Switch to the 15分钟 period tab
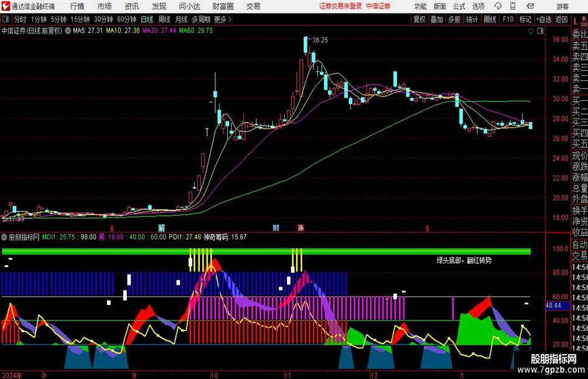Image resolution: width=588 pixels, height=379 pixels. [80, 19]
